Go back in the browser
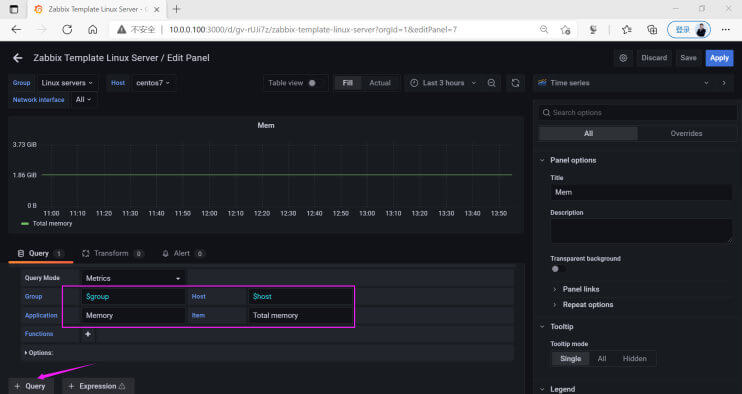This screenshot has width=742, height=394. click(x=16, y=29)
